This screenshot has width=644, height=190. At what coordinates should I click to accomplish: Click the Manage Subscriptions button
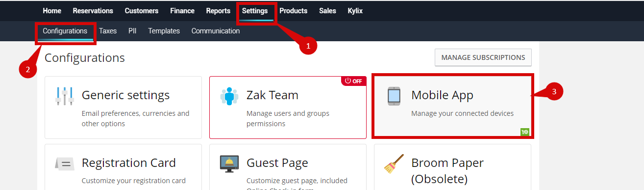coord(483,57)
